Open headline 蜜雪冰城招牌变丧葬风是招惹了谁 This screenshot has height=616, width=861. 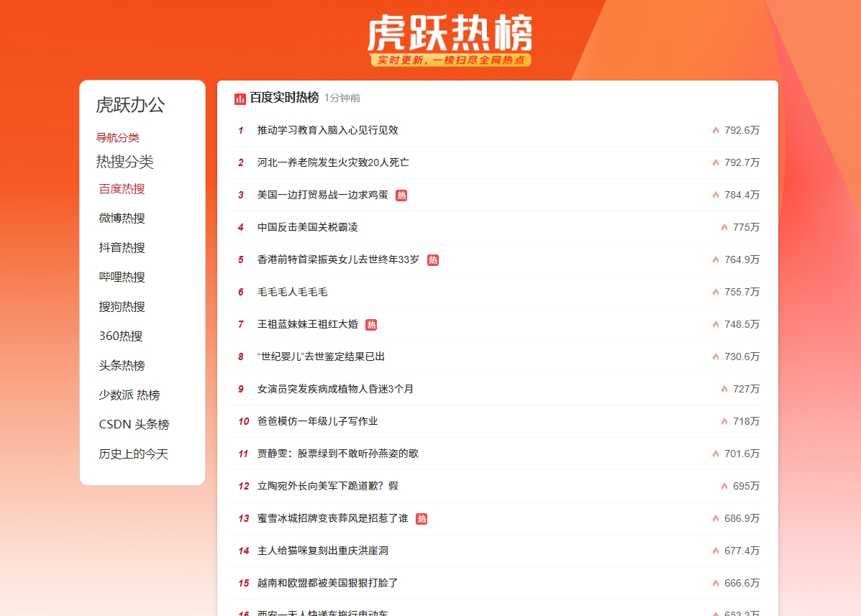tap(333, 519)
